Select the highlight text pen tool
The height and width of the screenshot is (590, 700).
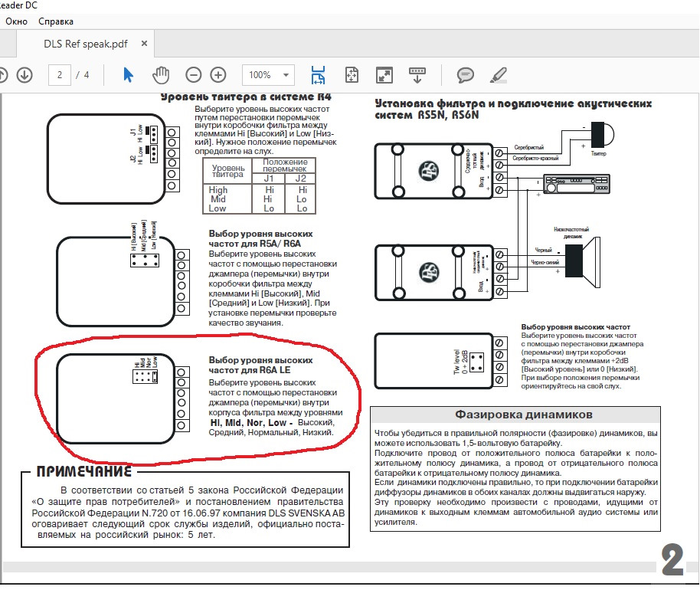coord(499,75)
